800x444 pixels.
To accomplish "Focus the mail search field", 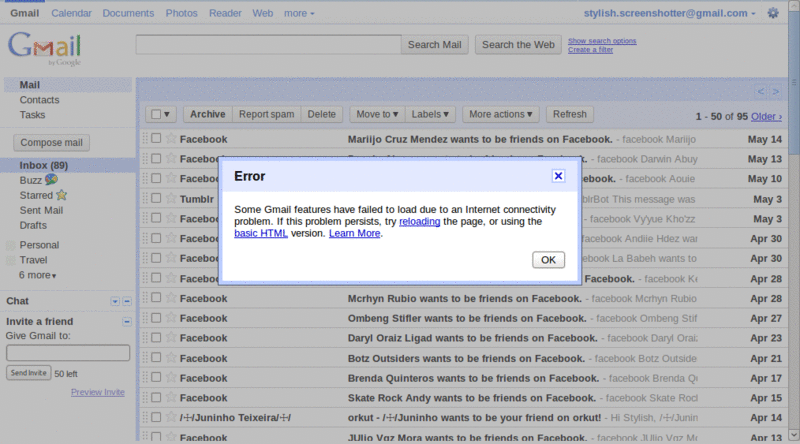I will point(268,44).
